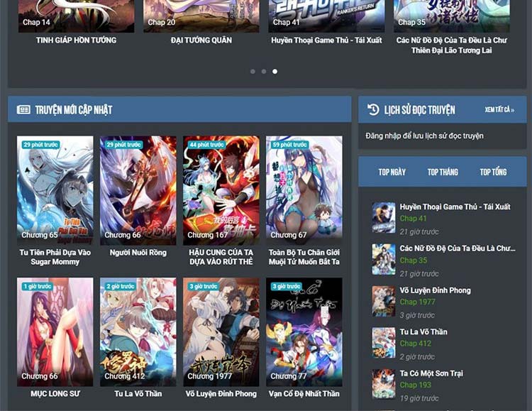Viewport: 532px width, 411px height.
Task: Click Đại Tướng Quân title in carousel
Action: [x=201, y=40]
